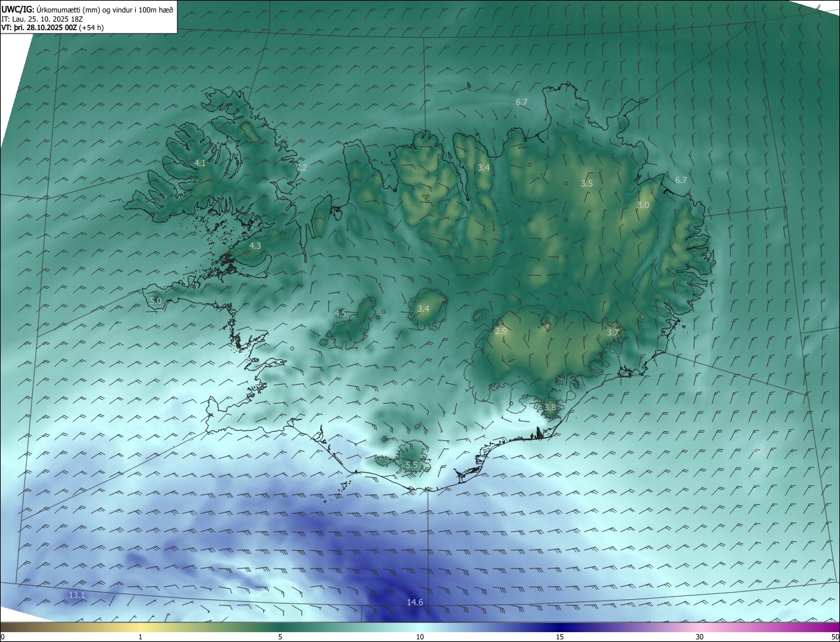Click the 14.6 maximum precipitation value label
Screen dimensions: 840x642
tap(415, 602)
